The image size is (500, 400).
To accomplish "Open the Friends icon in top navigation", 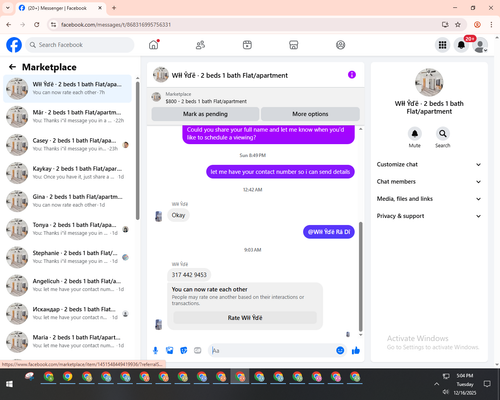I will coord(200,45).
